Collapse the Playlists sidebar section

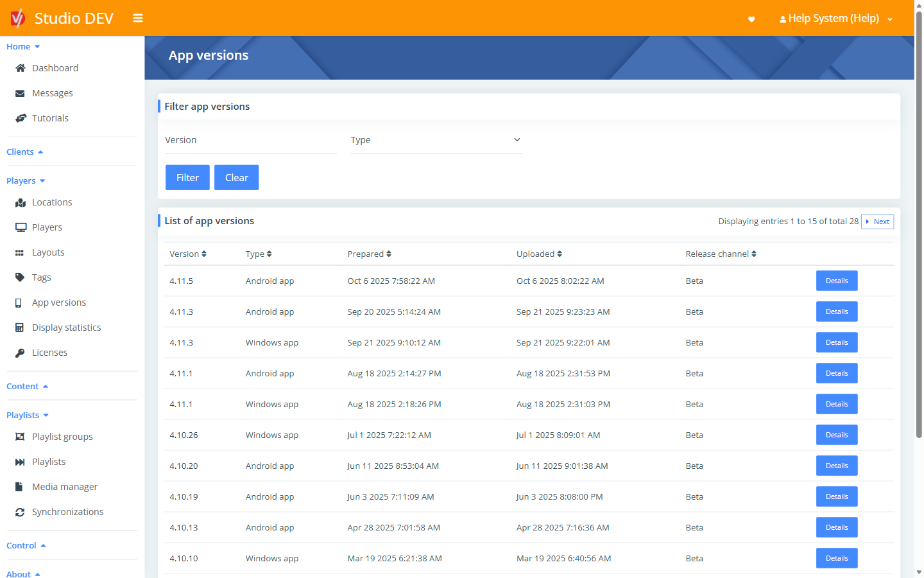(28, 415)
